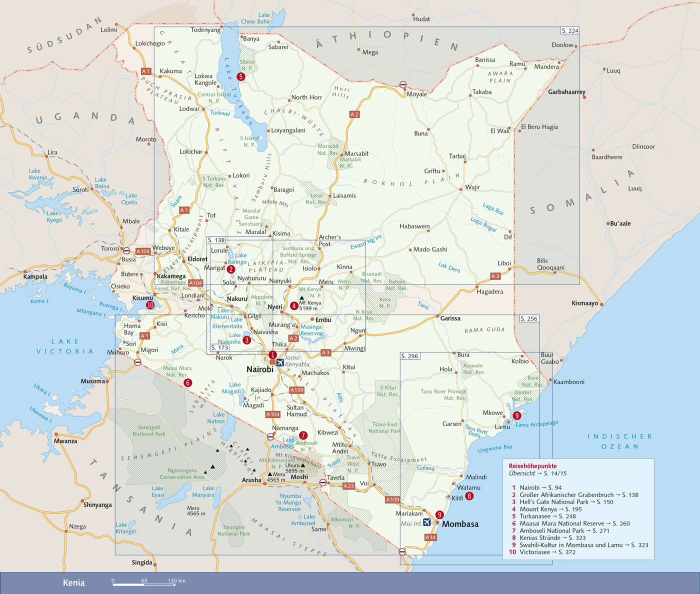Select red marker 8 next to Kilifi
Viewport: 700px width, 594px height.
tap(469, 496)
